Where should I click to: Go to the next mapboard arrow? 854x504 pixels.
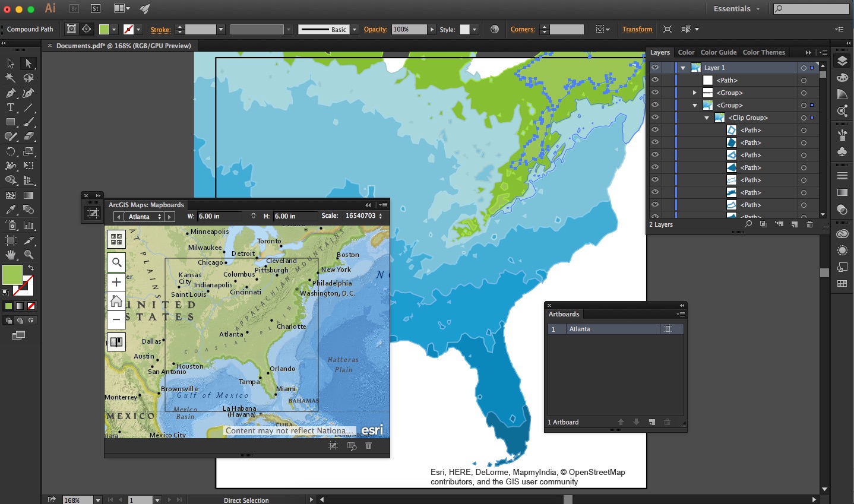click(170, 217)
